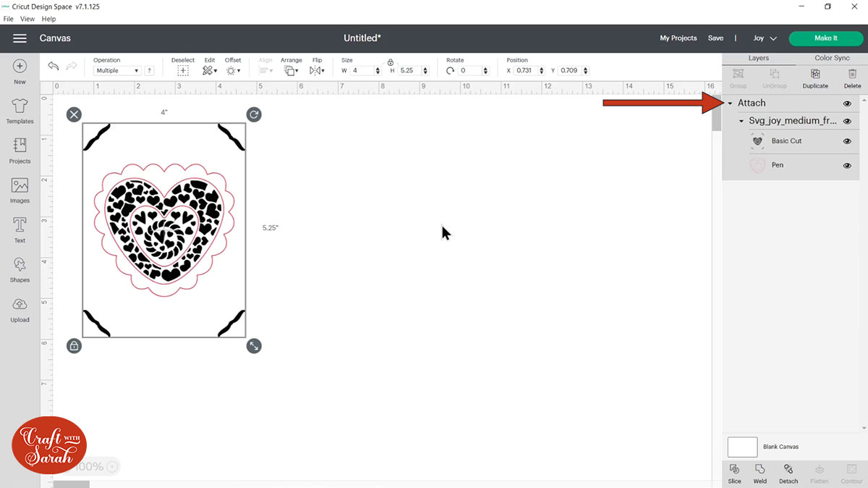Click the Operation help question button

[x=150, y=71]
